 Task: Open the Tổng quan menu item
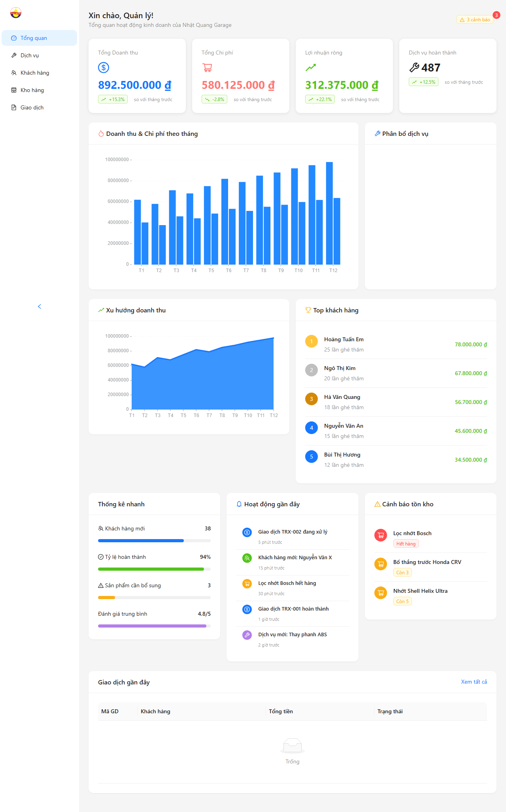(x=39, y=38)
